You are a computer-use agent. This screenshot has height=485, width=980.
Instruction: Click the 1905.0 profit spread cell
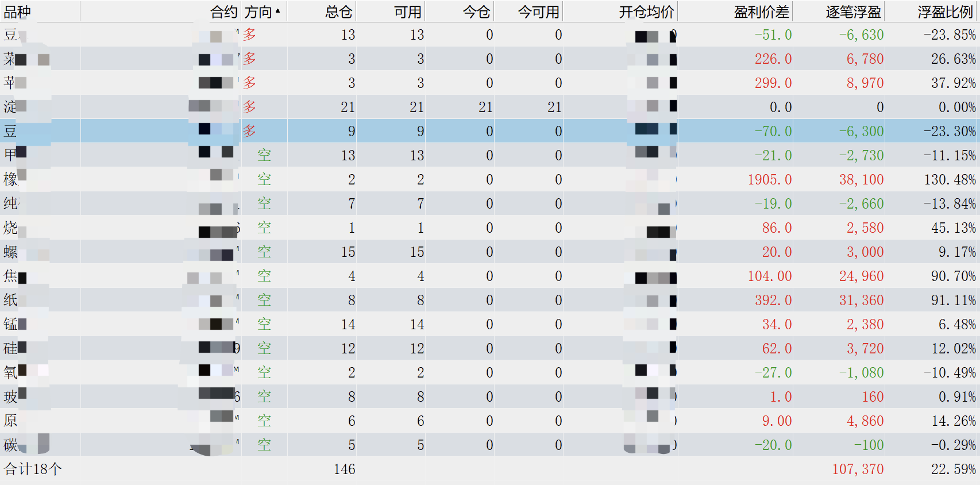(769, 179)
